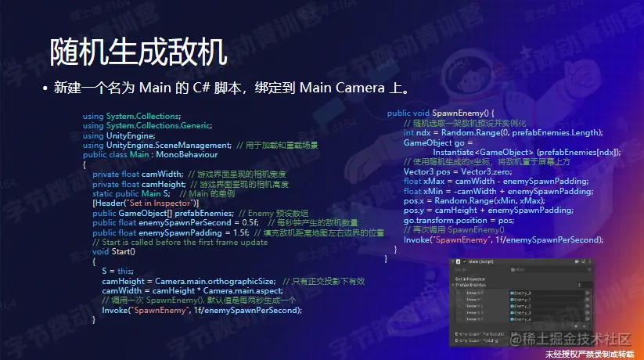The image size is (644, 360).
Task: Open object picker circle for Enemy_4
Action: click(x=588, y=319)
